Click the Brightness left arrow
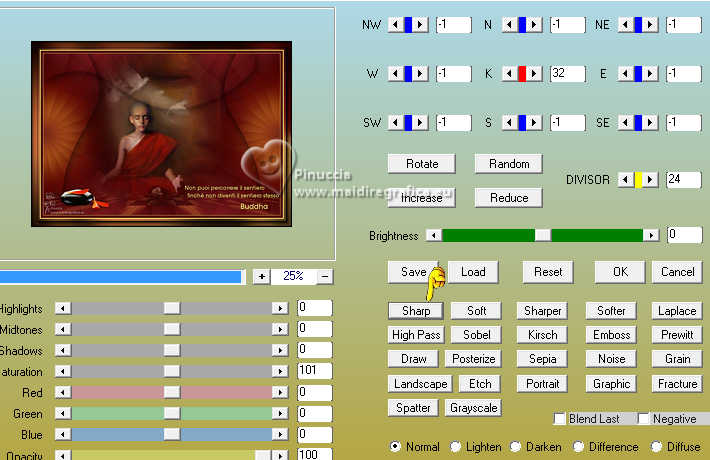This screenshot has height=460, width=710. 434,235
